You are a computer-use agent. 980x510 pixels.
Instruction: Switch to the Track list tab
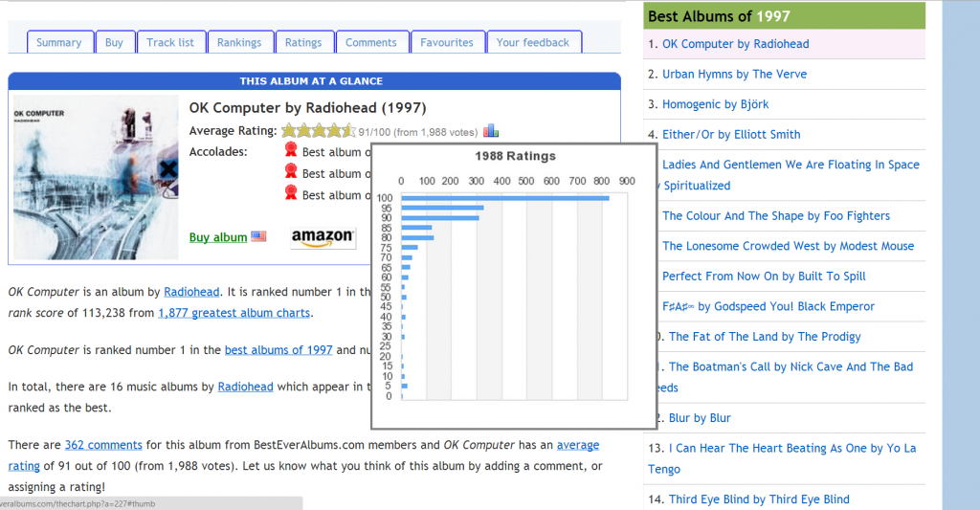tap(170, 42)
